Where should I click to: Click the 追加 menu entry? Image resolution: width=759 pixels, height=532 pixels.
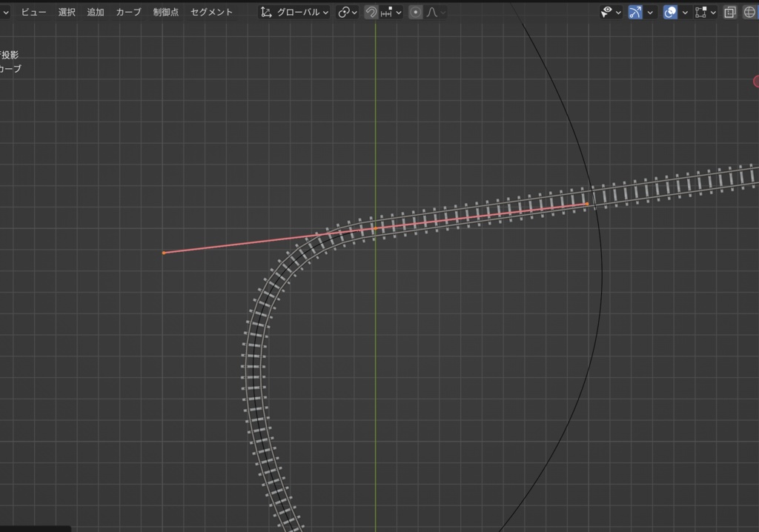click(94, 12)
